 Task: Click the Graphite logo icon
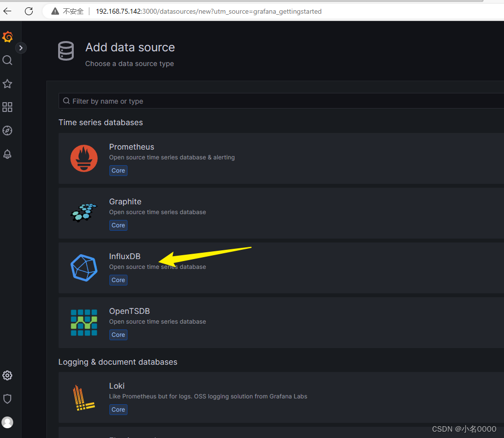coord(84,213)
